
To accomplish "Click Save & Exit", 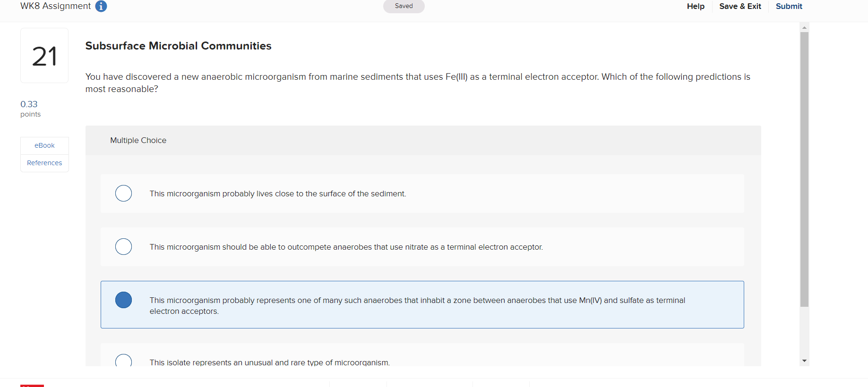I will [740, 6].
